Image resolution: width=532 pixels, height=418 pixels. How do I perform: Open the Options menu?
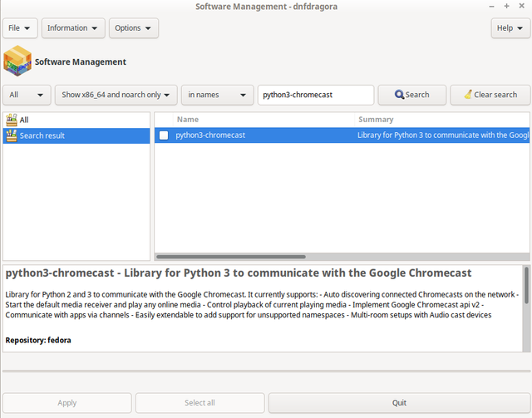point(134,28)
